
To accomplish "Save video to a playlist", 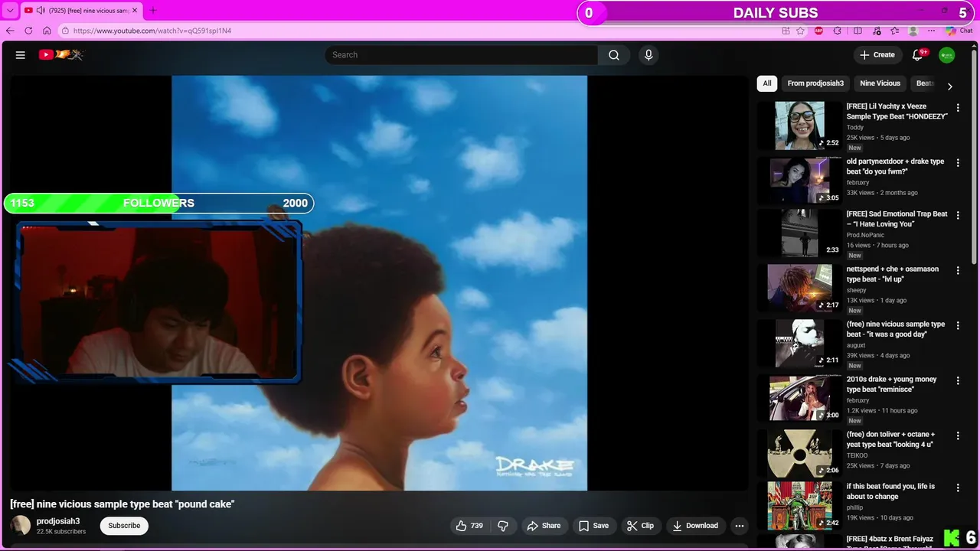I will click(593, 526).
